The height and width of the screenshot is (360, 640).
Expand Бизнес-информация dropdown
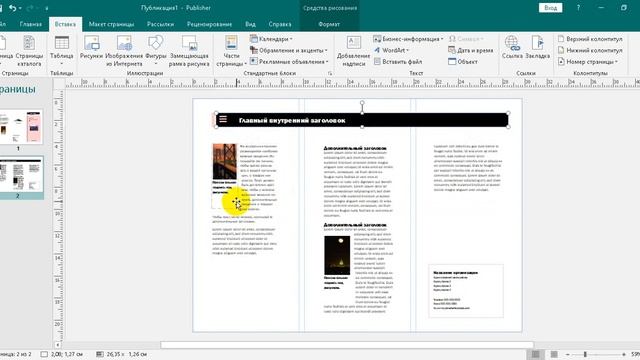click(x=409, y=39)
